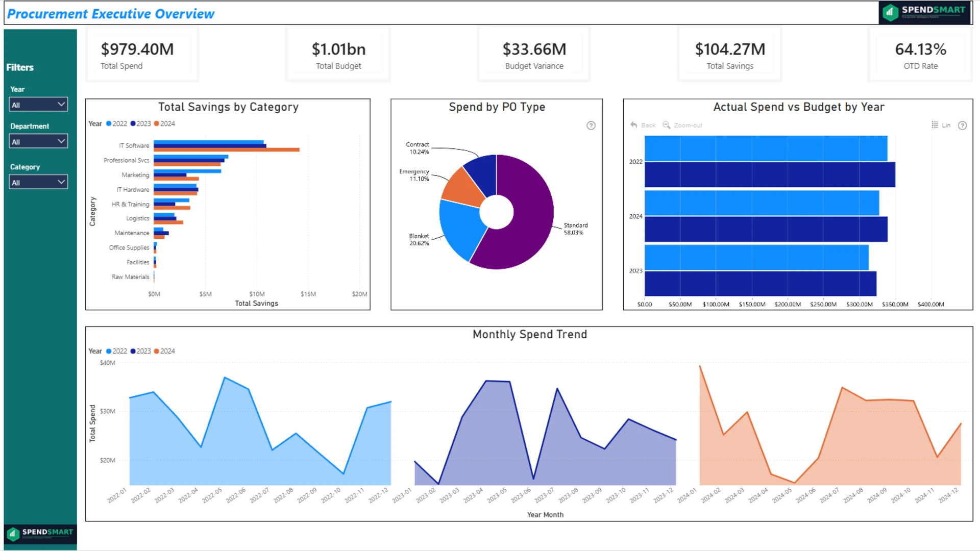980x551 pixels.
Task: Click the dark blue 2023 lower bar
Action: coord(761,284)
